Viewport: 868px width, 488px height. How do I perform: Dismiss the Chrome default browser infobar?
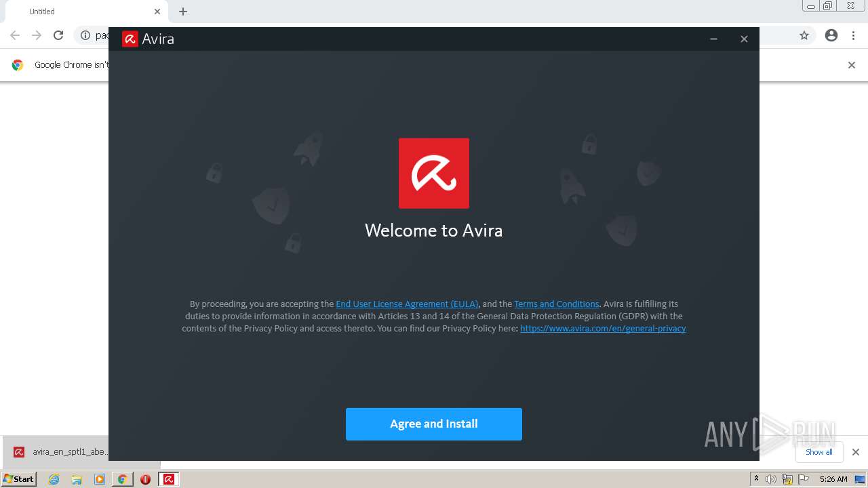pyautogui.click(x=852, y=65)
